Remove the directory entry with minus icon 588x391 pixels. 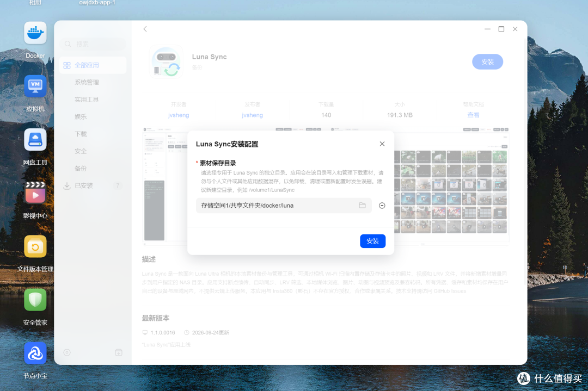click(382, 206)
